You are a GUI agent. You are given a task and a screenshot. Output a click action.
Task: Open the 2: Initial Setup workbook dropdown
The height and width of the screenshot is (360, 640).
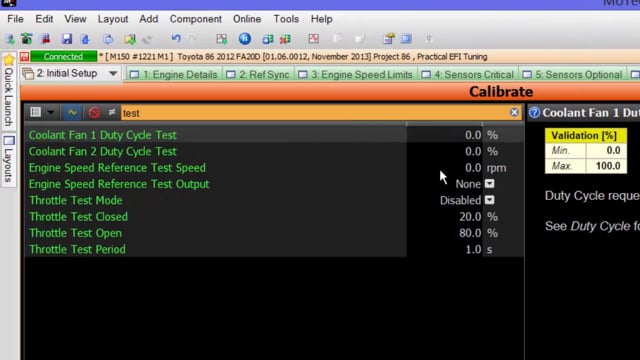[x=113, y=74]
